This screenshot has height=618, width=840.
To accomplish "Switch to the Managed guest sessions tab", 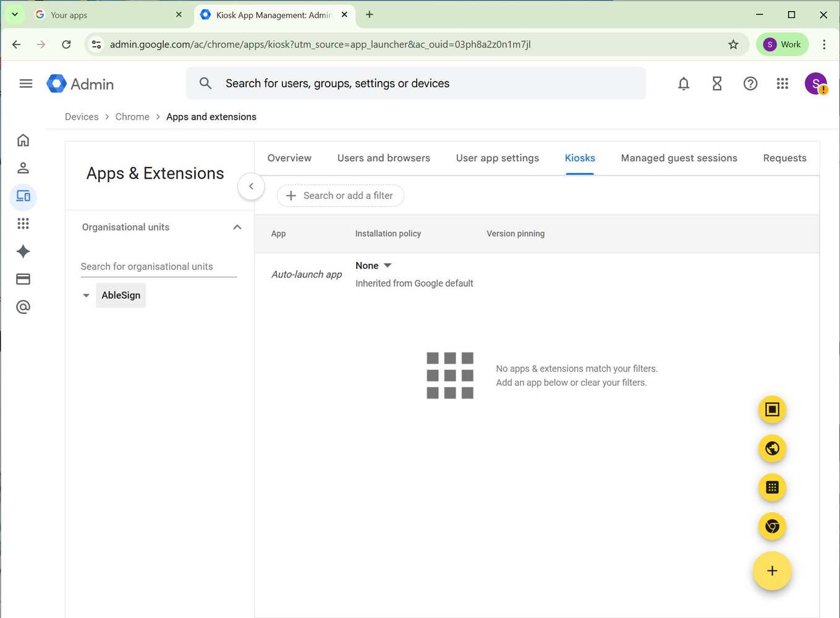I will point(679,158).
